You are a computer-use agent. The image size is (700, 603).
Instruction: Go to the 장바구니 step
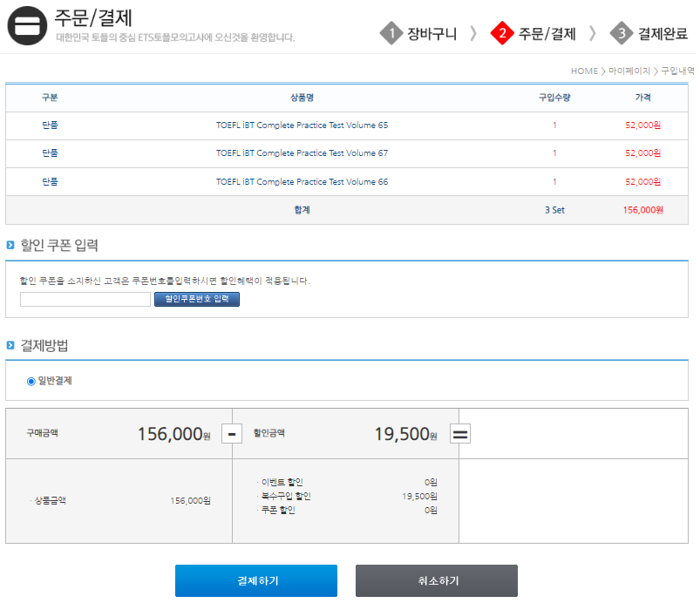point(432,34)
